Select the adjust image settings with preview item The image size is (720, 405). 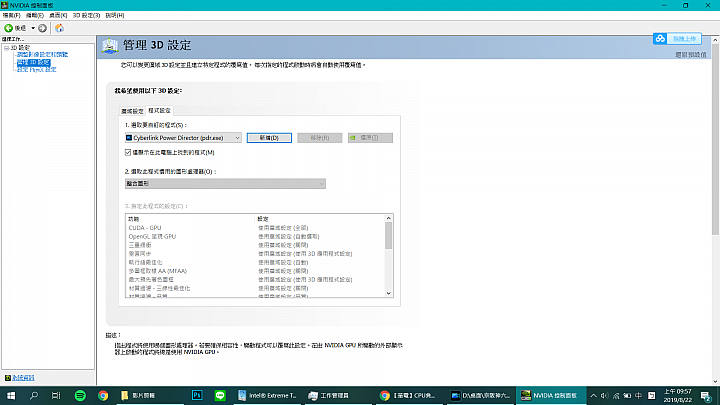[42, 55]
